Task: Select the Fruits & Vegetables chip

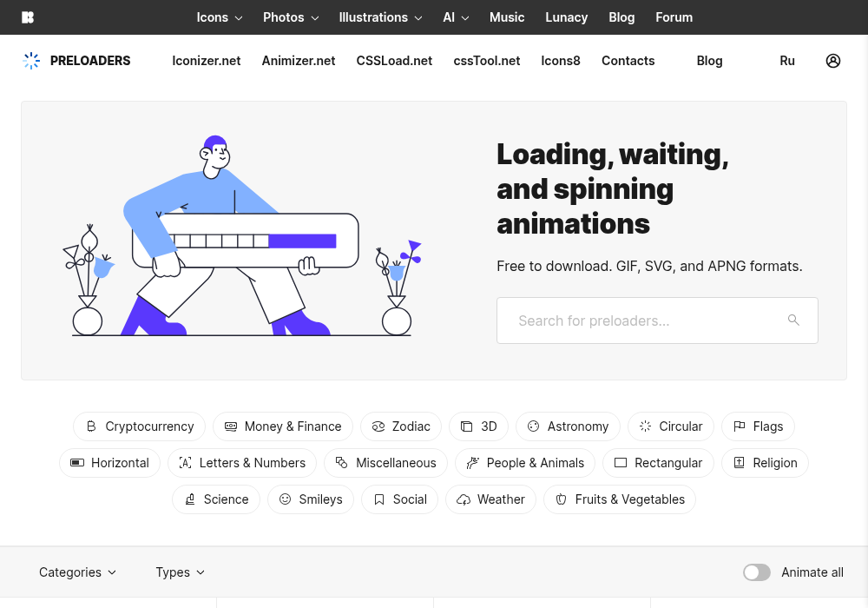Action: [620, 499]
